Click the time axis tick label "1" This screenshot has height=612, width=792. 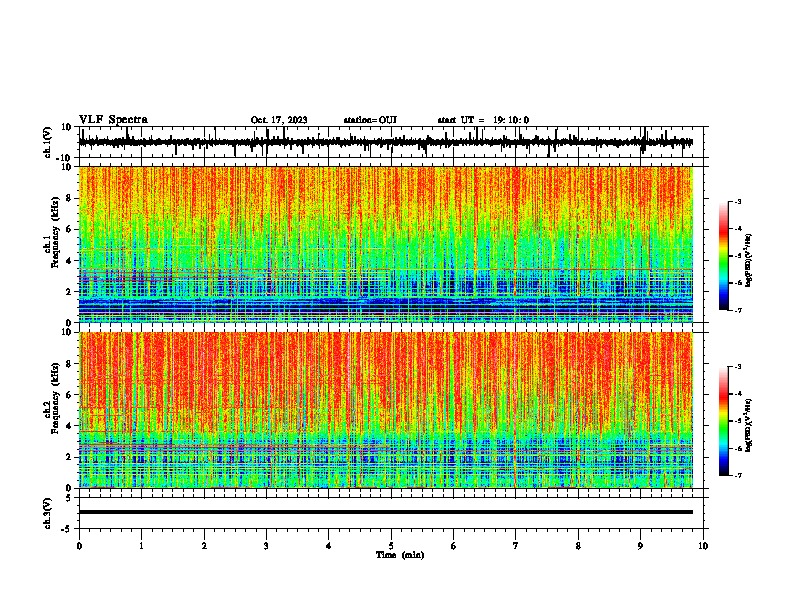(x=141, y=546)
